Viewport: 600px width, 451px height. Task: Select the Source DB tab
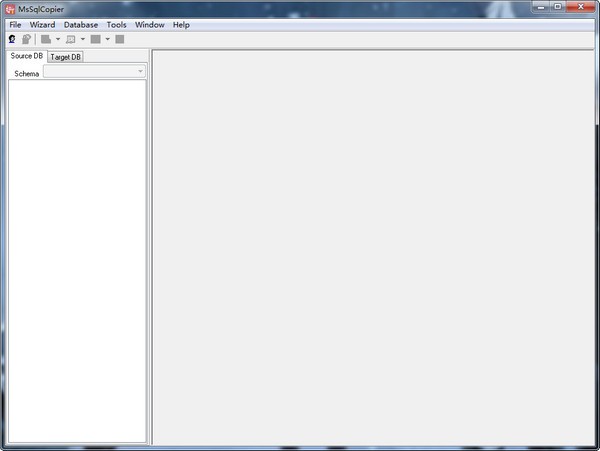[27, 56]
